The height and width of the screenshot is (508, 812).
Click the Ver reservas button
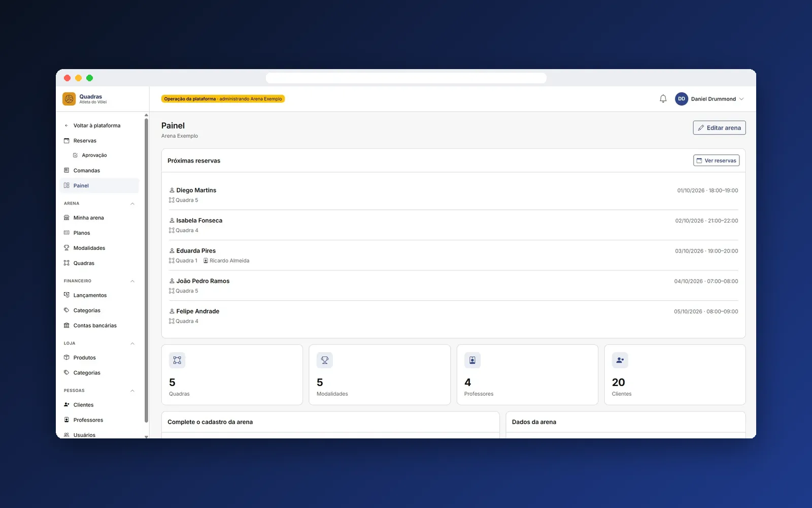tap(716, 161)
